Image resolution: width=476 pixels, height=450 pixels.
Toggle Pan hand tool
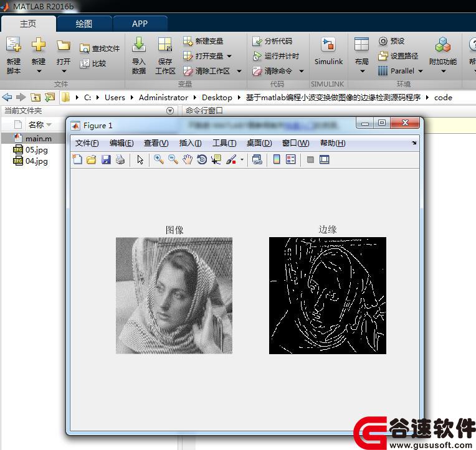[x=188, y=159]
